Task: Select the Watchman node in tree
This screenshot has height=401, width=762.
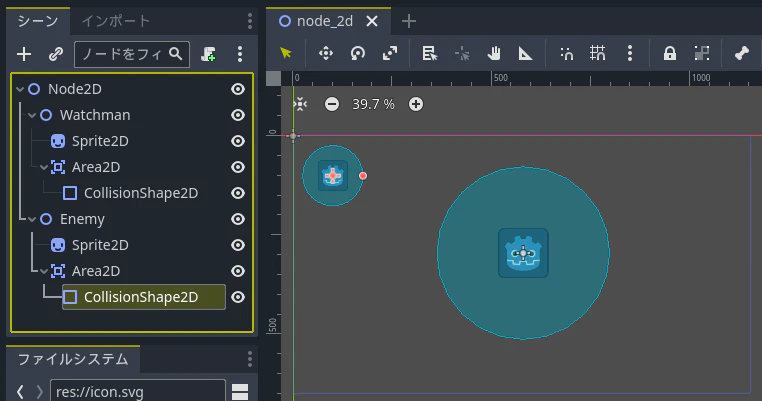Action: point(95,115)
